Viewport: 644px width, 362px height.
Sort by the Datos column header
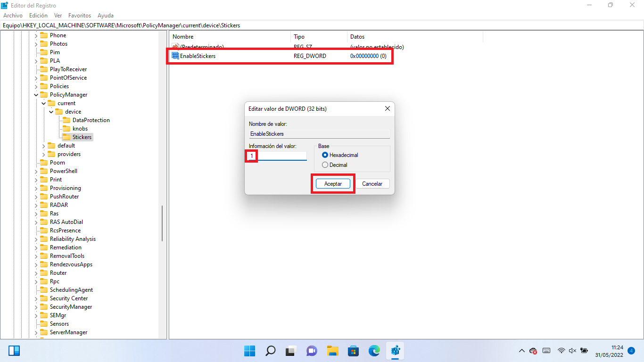tap(415, 37)
